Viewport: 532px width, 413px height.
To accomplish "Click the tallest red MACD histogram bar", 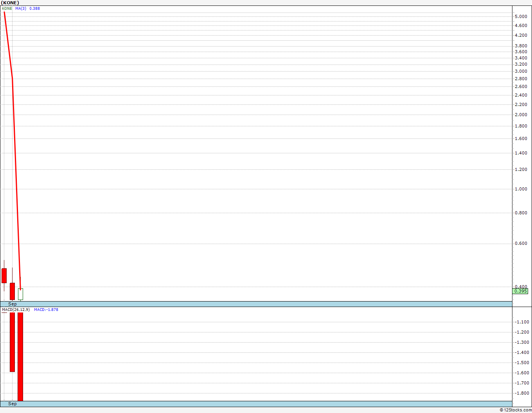I will point(20,356).
